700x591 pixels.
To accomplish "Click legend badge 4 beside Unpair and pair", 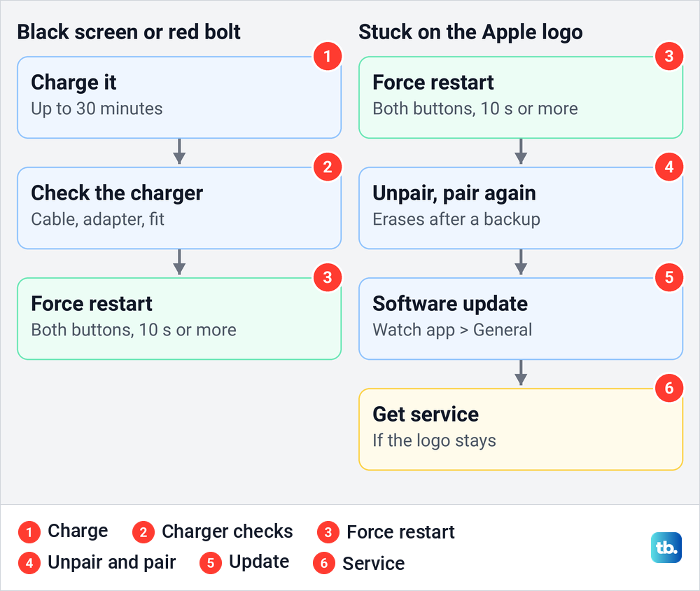I will [x=29, y=563].
